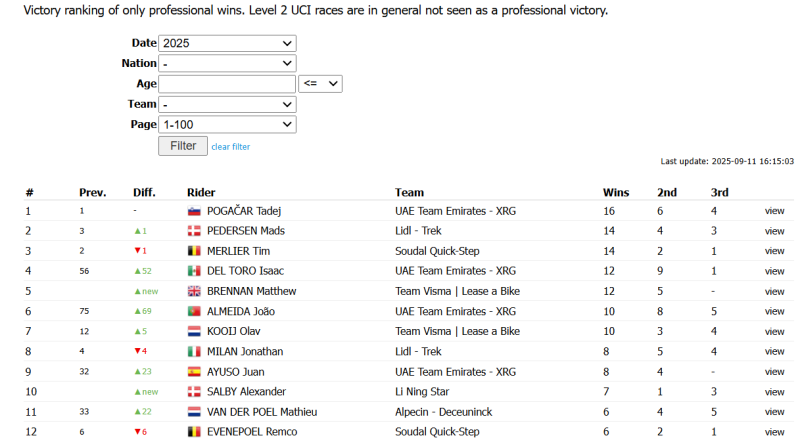The height and width of the screenshot is (440, 800).
Task: Click the Slovenian flag beside Pogačar
Action: click(x=194, y=211)
